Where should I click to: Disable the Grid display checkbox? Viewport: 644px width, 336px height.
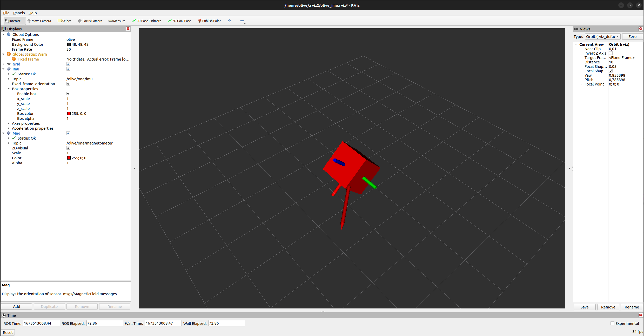pyautogui.click(x=68, y=64)
